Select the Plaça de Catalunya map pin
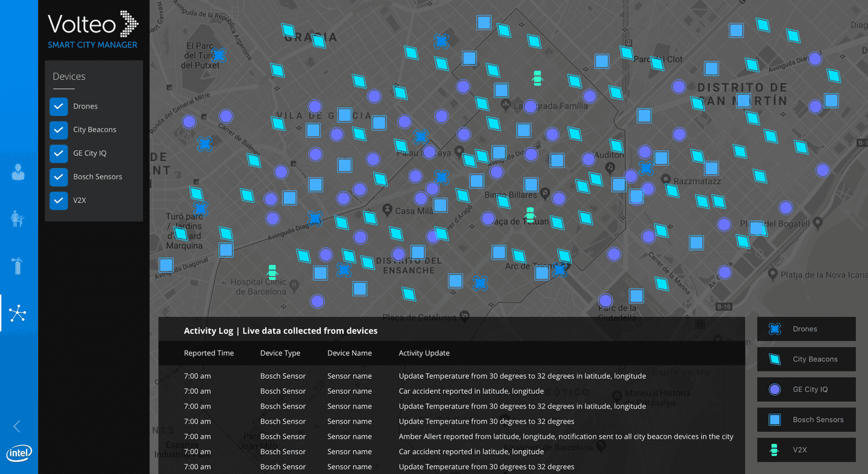This screenshot has height=474, width=868. point(464,316)
